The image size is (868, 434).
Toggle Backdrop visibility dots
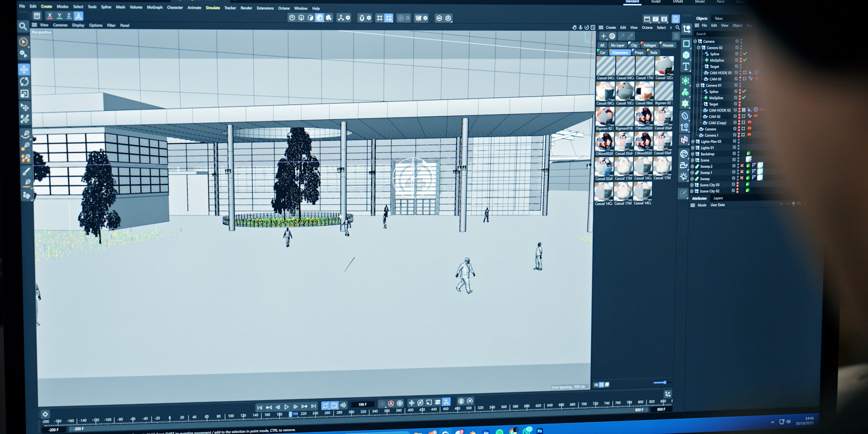pyautogui.click(x=738, y=154)
